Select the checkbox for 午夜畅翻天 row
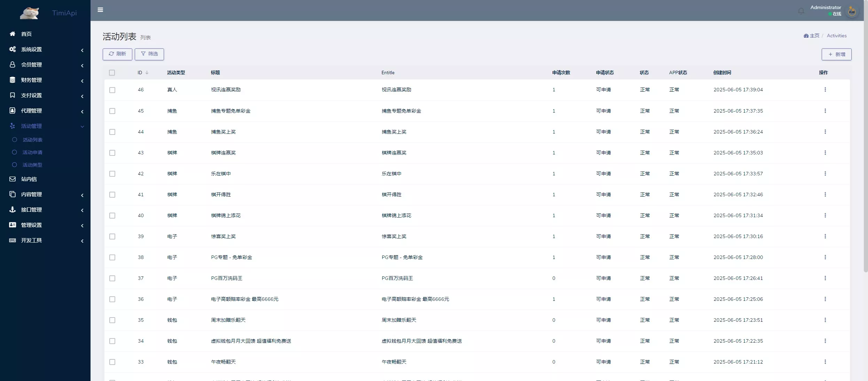The height and width of the screenshot is (381, 868). tap(112, 362)
